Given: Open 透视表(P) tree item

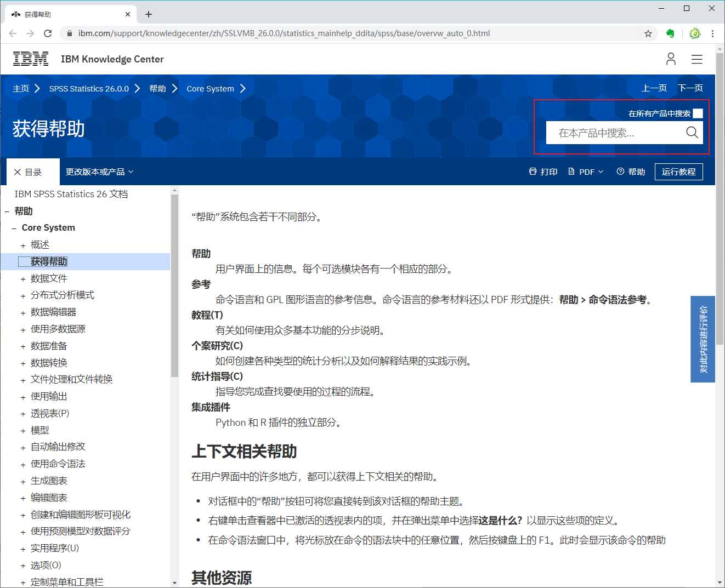Looking at the screenshot, I should [50, 413].
